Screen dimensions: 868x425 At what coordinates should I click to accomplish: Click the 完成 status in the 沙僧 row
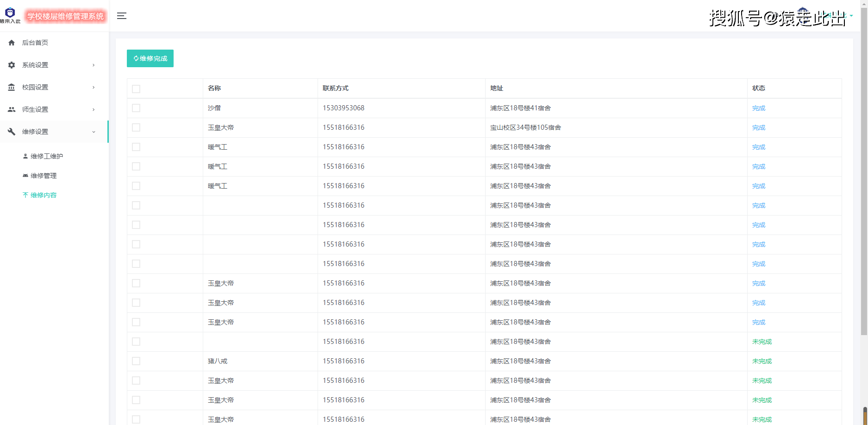(x=759, y=108)
